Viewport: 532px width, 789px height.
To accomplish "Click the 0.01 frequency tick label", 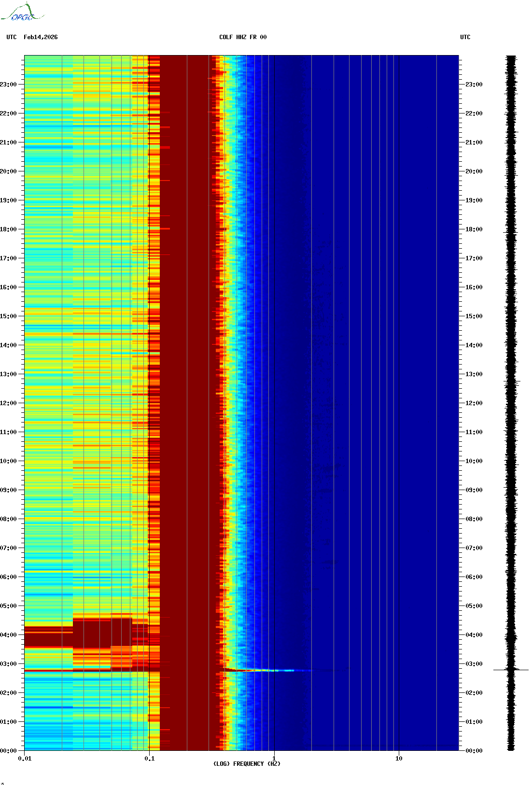I will click(25, 758).
